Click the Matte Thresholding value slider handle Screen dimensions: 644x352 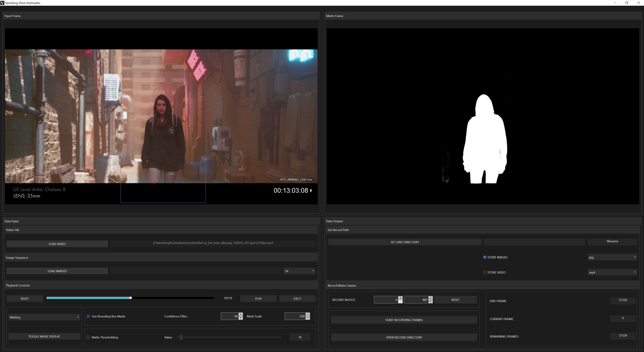pos(181,337)
